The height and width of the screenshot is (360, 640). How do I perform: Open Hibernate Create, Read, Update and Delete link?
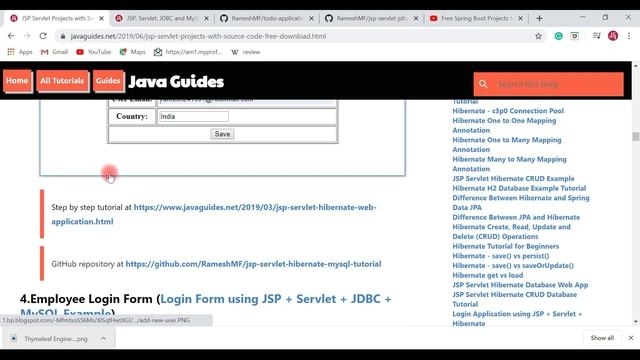point(511,231)
